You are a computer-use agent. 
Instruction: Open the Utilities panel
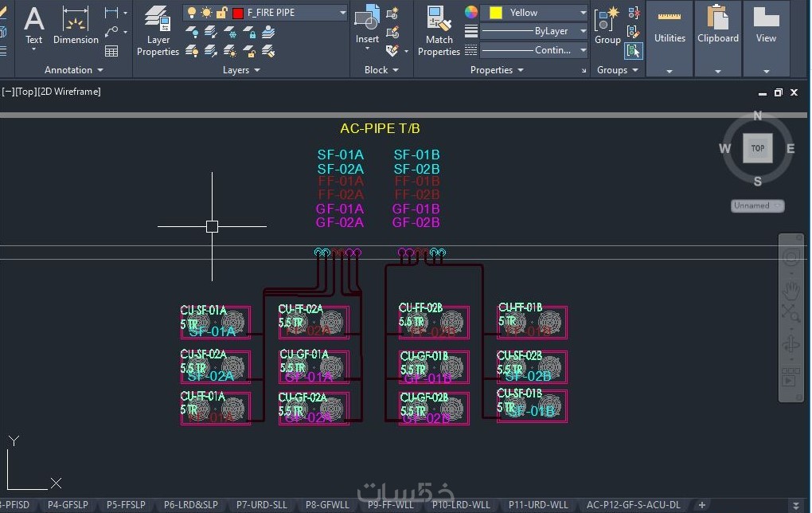(669, 38)
